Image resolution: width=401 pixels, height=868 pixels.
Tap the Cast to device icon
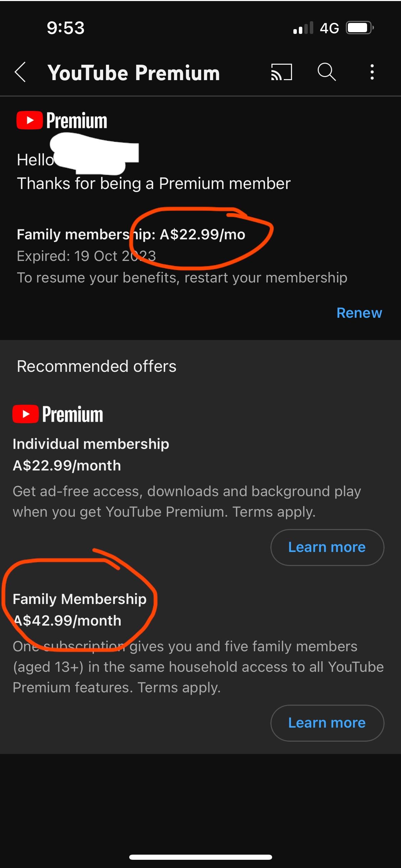tap(281, 72)
